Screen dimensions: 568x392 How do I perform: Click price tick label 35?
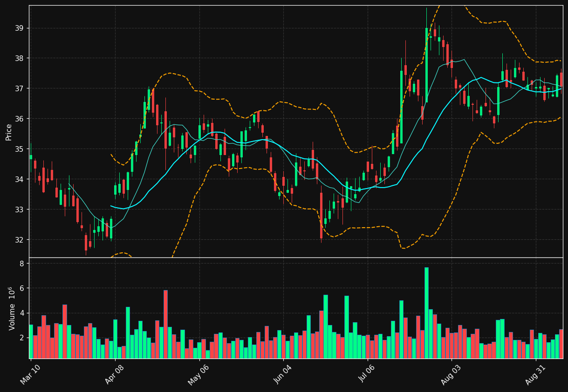click(19, 149)
